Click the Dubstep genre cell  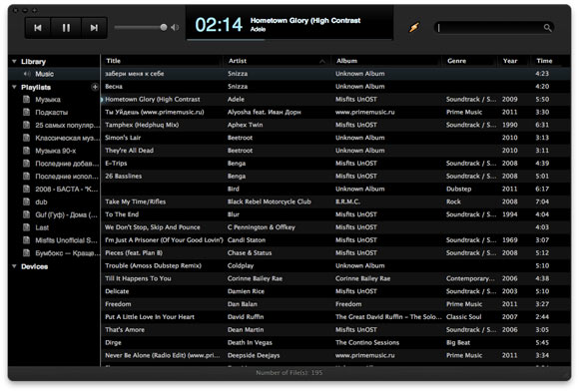pyautogui.click(x=458, y=189)
